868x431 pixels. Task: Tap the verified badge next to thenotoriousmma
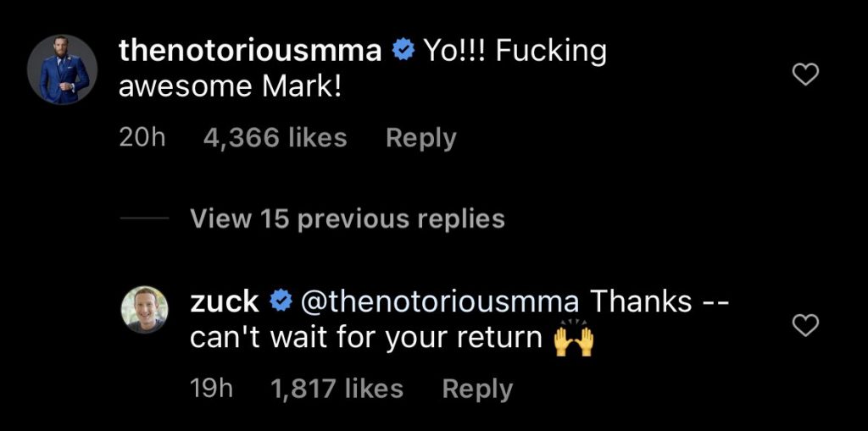(403, 52)
